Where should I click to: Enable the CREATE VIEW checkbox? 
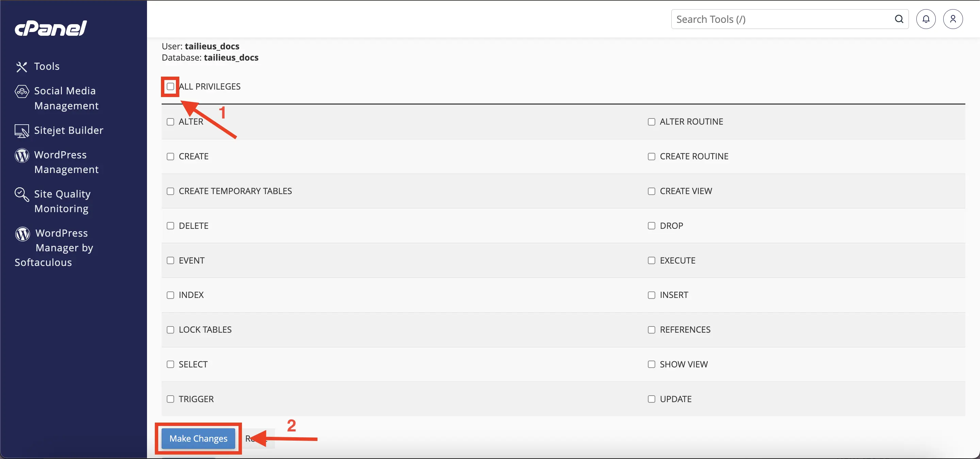pos(651,191)
